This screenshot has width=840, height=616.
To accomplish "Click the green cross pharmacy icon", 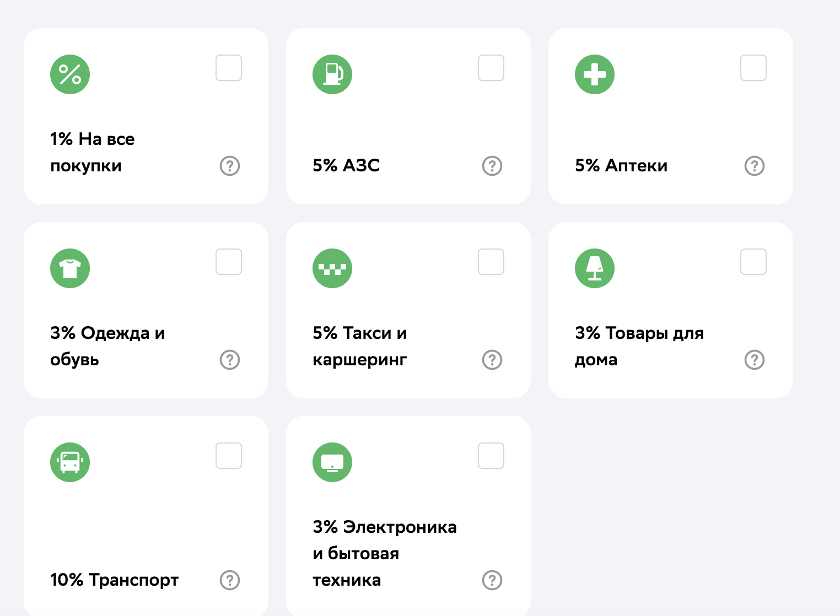I will pos(595,74).
